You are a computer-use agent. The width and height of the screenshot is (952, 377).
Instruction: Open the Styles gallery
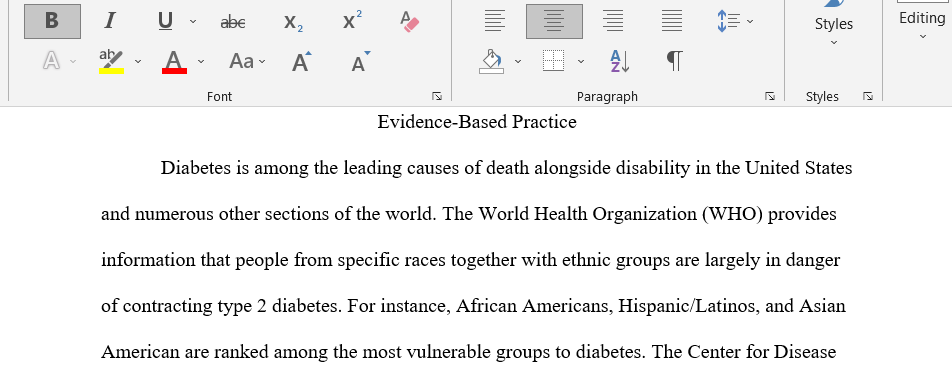click(834, 24)
